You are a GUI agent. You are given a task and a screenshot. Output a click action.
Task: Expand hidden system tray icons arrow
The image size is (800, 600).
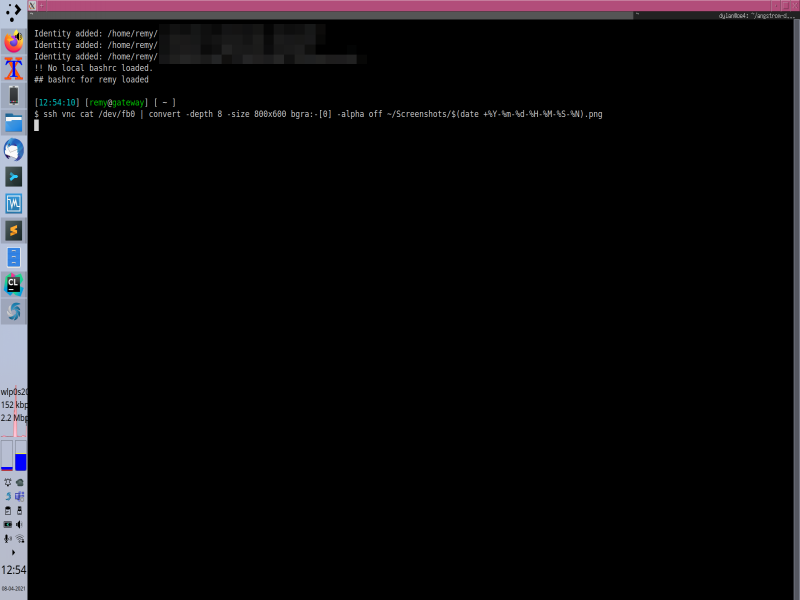[13, 552]
